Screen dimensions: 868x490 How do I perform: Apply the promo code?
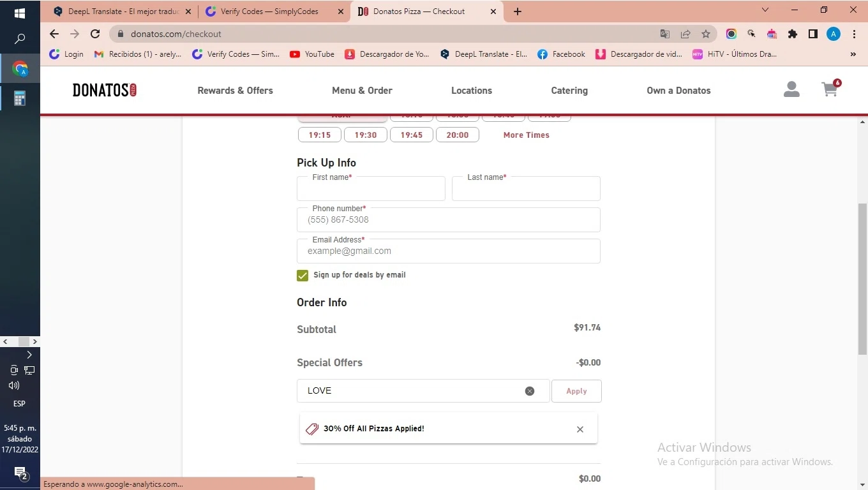click(576, 391)
